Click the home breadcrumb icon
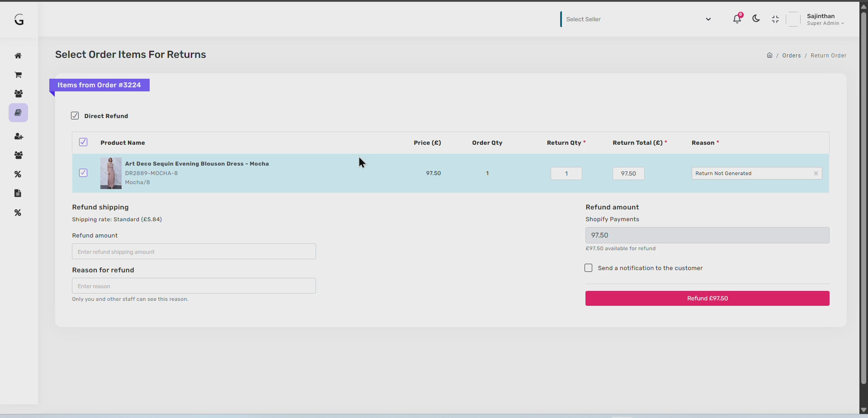868x418 pixels. 769,55
